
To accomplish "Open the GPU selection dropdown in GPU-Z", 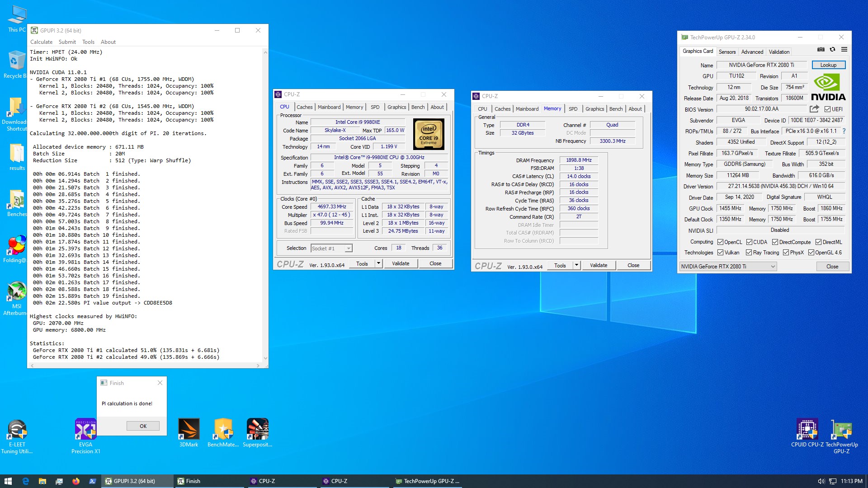I will point(728,267).
